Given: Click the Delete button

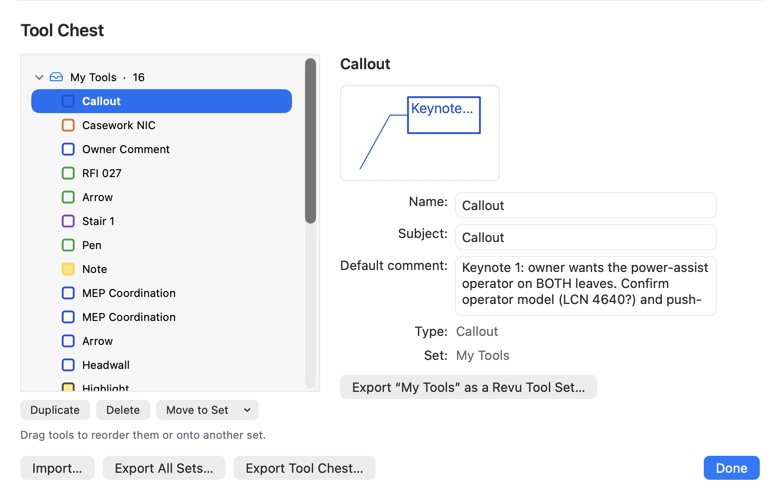Looking at the screenshot, I should tap(123, 410).
